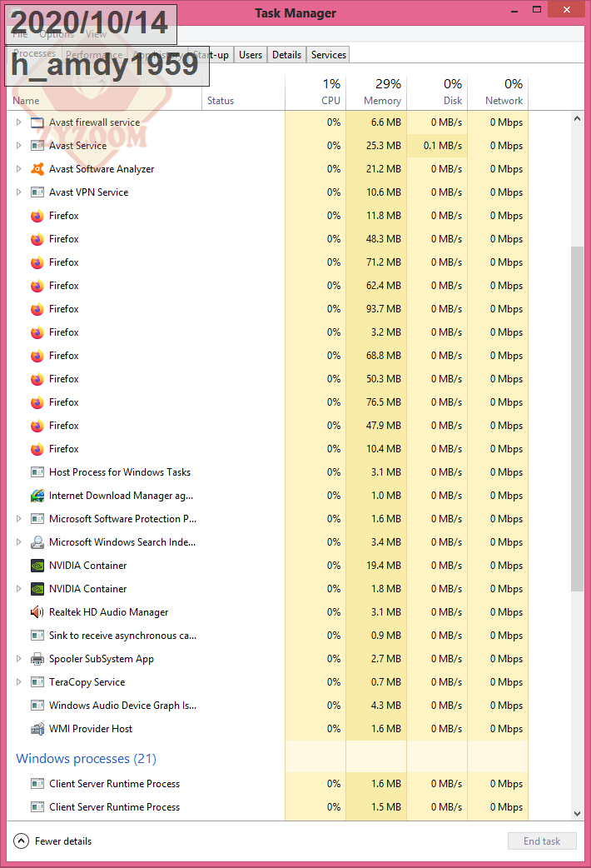The width and height of the screenshot is (591, 868).
Task: Select the Windows processes (21) group header
Action: point(87,758)
